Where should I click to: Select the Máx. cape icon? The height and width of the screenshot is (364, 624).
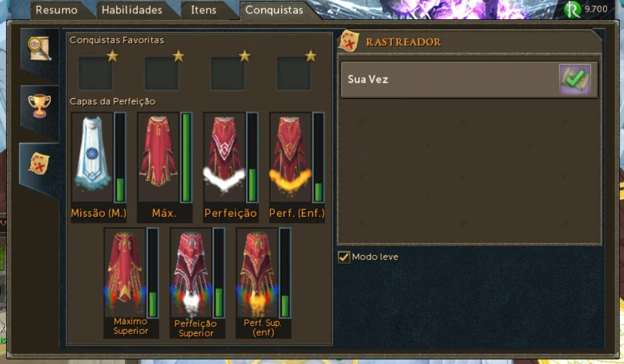(158, 157)
